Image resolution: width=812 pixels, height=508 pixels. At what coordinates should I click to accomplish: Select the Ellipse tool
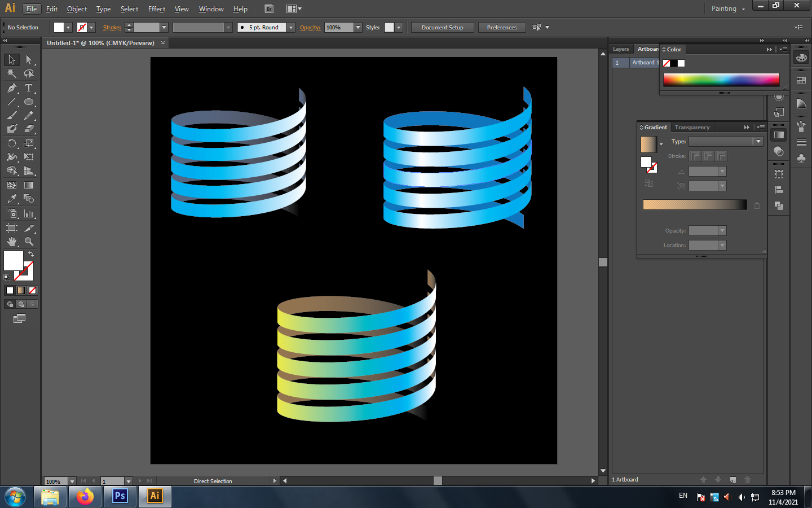tap(29, 102)
